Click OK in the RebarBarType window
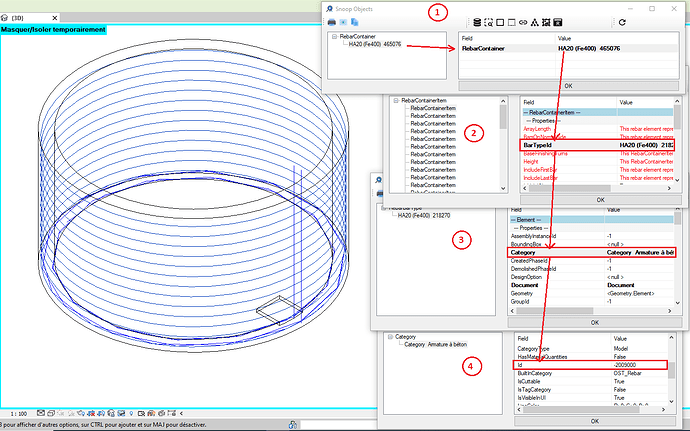This screenshot has height=431, width=690. tap(595, 323)
